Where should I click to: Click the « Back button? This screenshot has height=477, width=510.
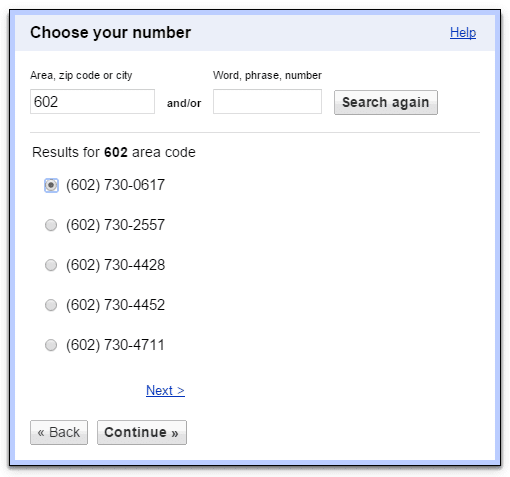point(59,432)
